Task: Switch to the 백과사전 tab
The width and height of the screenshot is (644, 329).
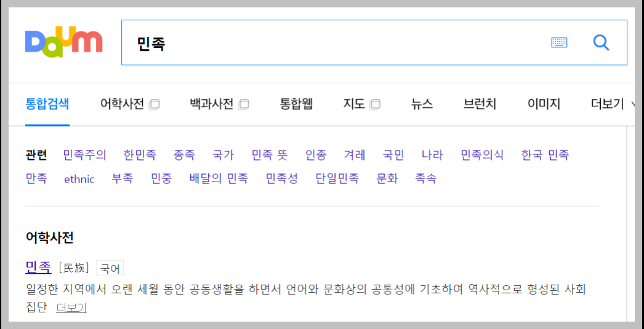Action: click(212, 104)
